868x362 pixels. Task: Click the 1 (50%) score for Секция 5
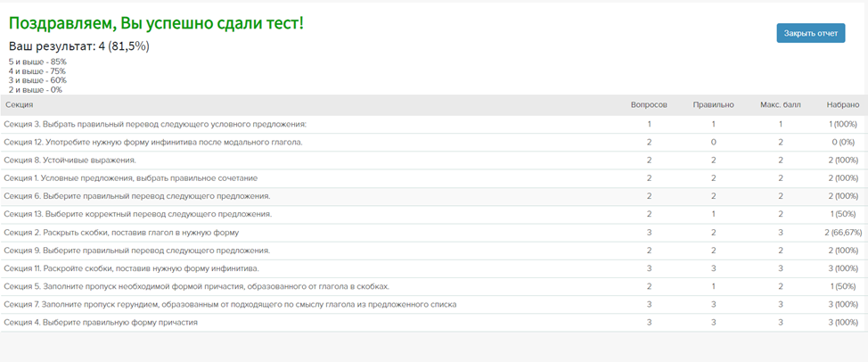[x=843, y=286]
